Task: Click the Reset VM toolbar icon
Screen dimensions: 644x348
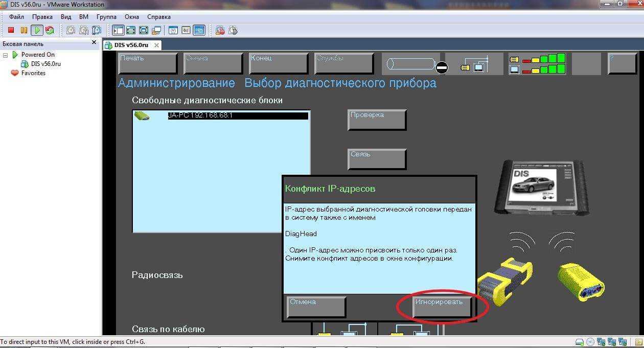Action: pyautogui.click(x=49, y=31)
